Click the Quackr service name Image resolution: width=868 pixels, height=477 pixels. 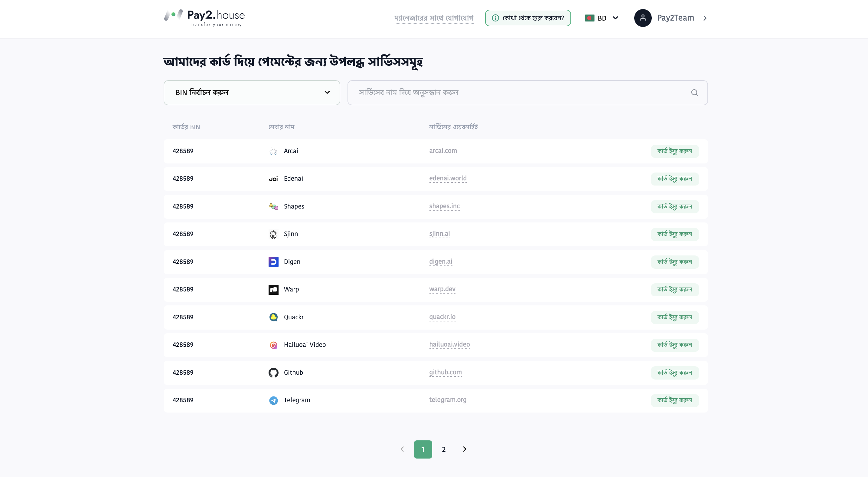tap(293, 317)
